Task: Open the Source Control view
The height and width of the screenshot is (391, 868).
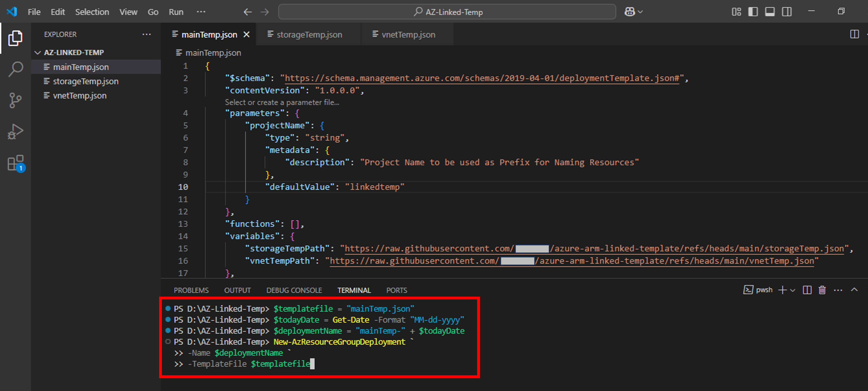Action: pos(15,100)
